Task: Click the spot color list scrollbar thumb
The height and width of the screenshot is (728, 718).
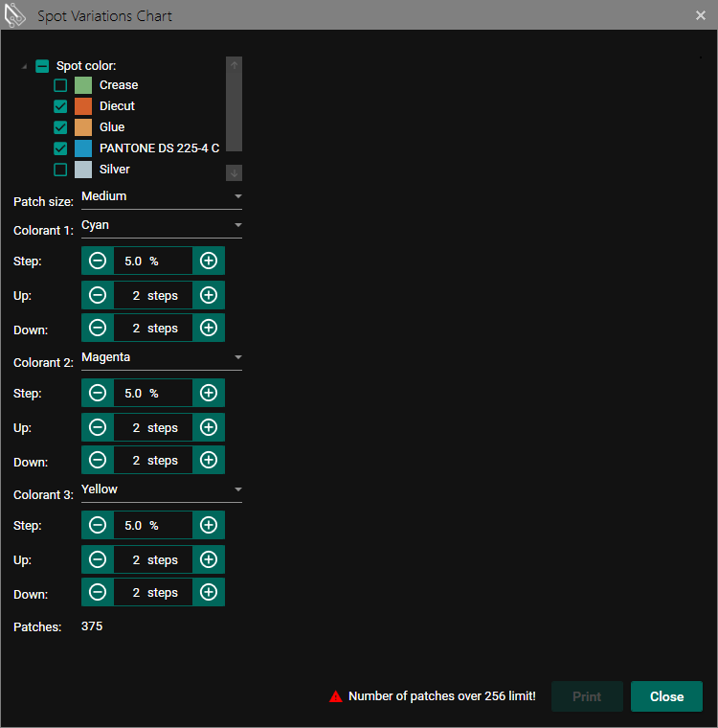Action: click(x=234, y=112)
